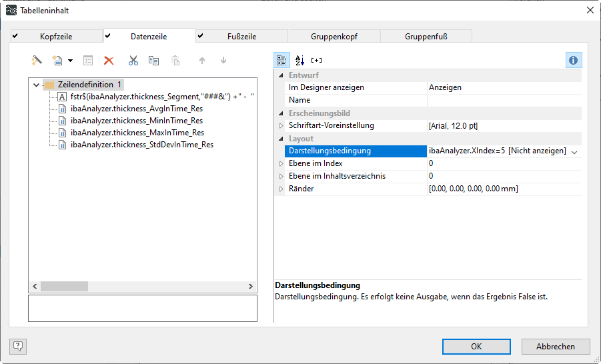The width and height of the screenshot is (601, 364).
Task: Click the magic wand wizard icon
Action: (37, 61)
